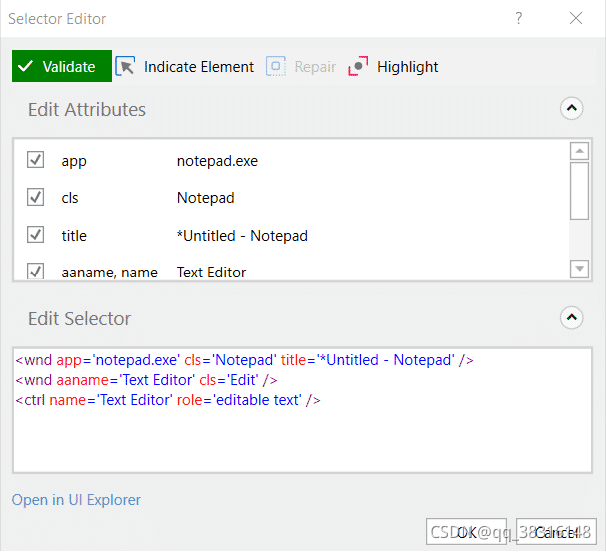Screen dimensions: 606x552
Task: Click the notepad.exe attribute value
Action: tap(217, 161)
